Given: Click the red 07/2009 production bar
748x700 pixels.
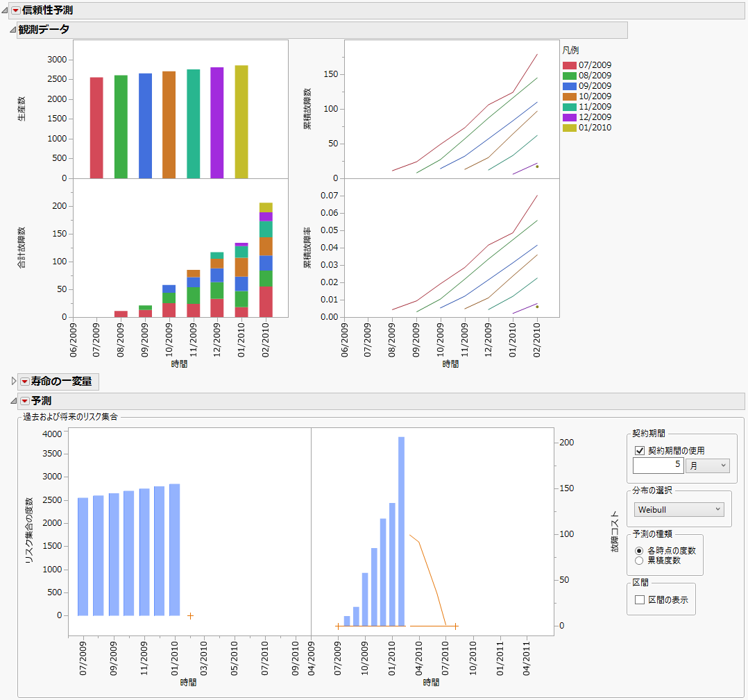Looking at the screenshot, I should pyautogui.click(x=96, y=128).
